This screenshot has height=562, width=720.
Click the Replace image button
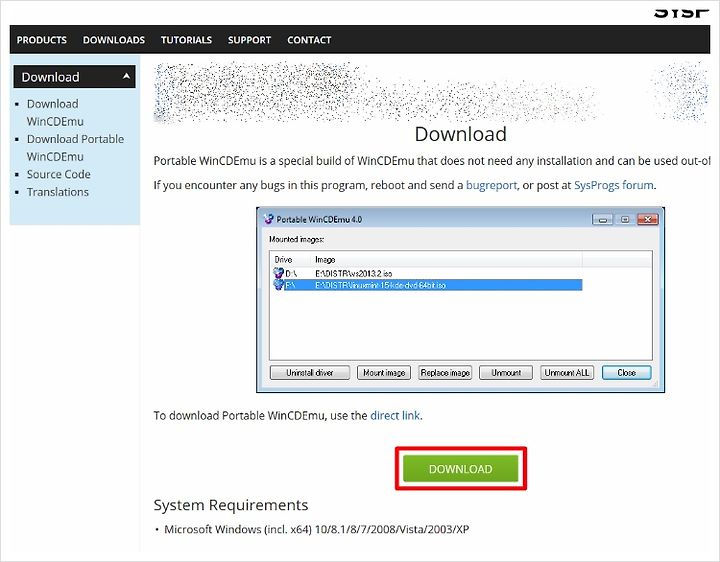(445, 372)
